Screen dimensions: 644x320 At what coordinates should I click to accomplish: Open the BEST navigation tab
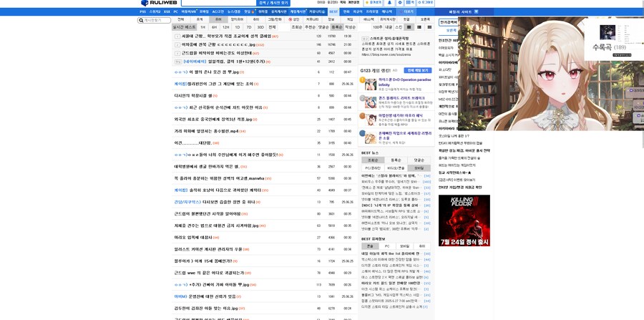coord(333,12)
